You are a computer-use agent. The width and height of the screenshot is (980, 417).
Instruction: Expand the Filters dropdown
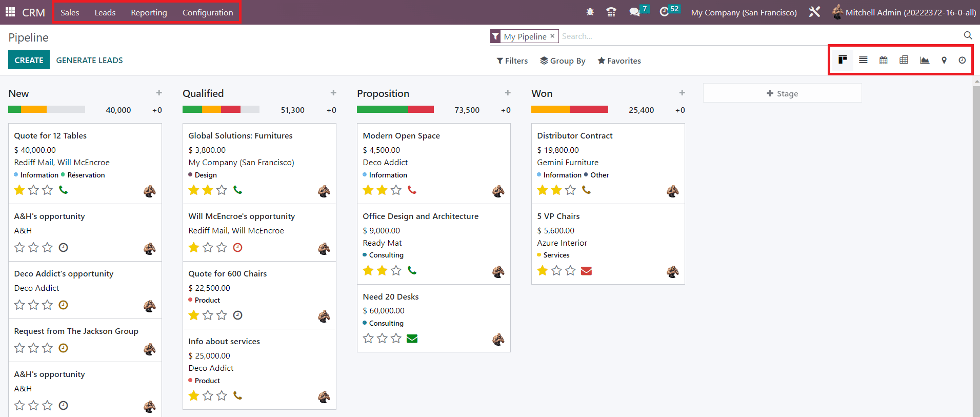pyautogui.click(x=512, y=61)
